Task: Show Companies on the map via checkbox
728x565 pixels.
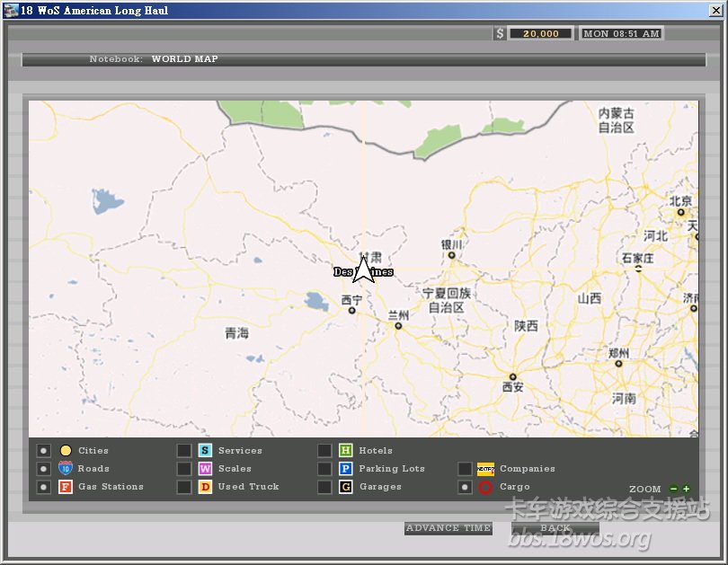Action: click(x=465, y=469)
